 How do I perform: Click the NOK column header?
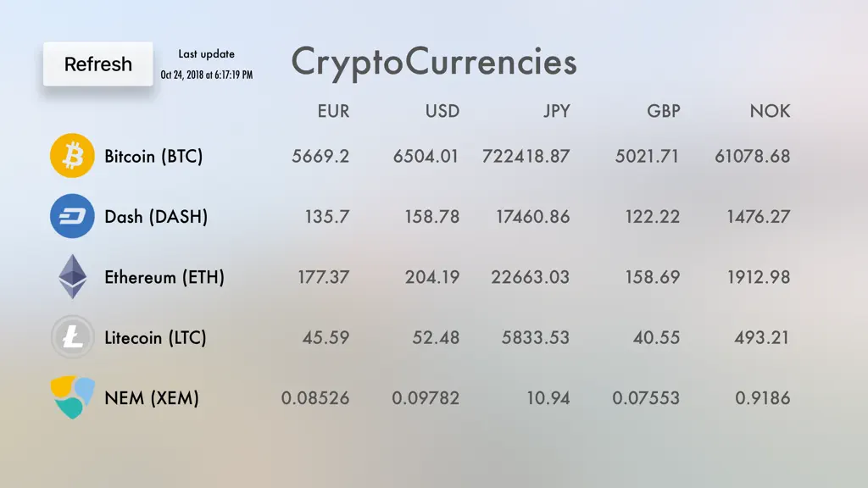(x=770, y=111)
